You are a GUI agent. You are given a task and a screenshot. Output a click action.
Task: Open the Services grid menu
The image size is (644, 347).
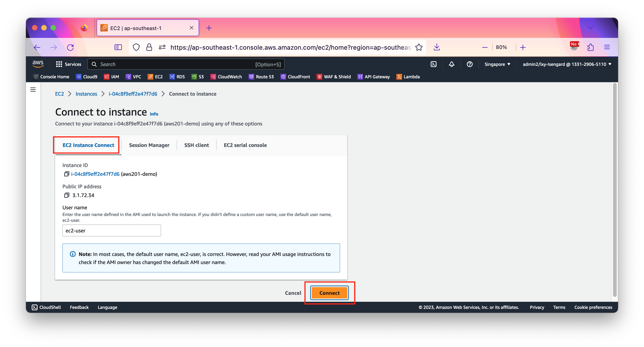(68, 64)
